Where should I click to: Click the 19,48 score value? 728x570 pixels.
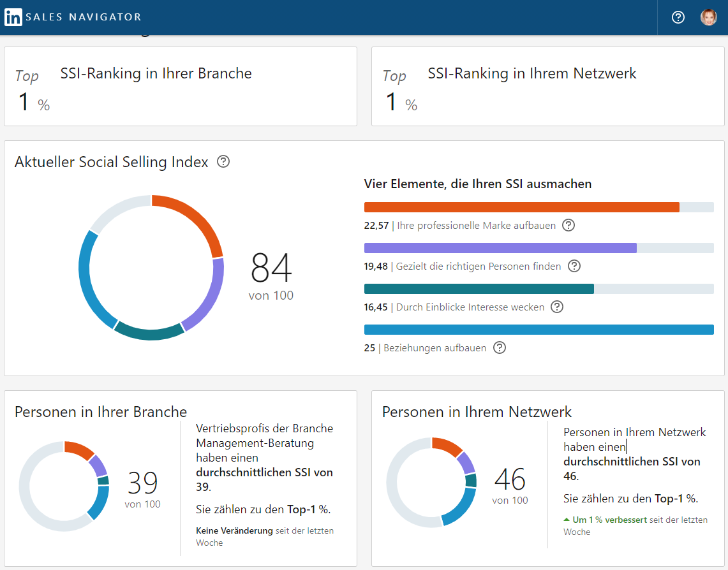(x=376, y=267)
